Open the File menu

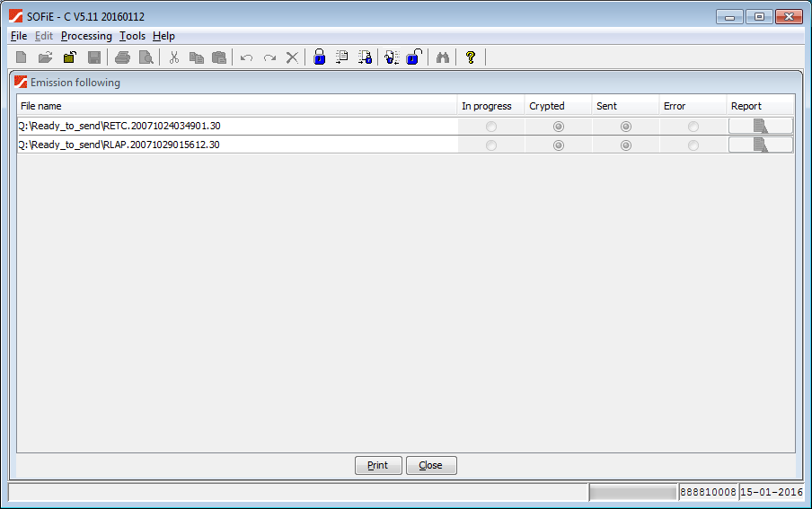(19, 36)
